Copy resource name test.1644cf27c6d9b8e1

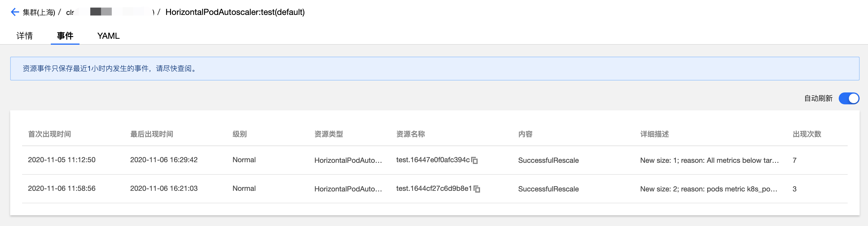(x=477, y=189)
